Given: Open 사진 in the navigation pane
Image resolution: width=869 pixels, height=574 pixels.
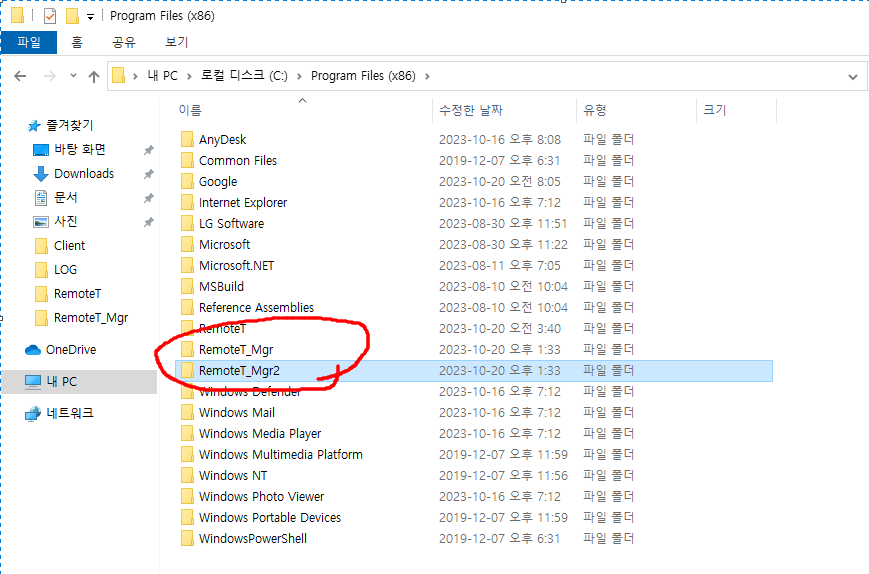Looking at the screenshot, I should coord(65,222).
